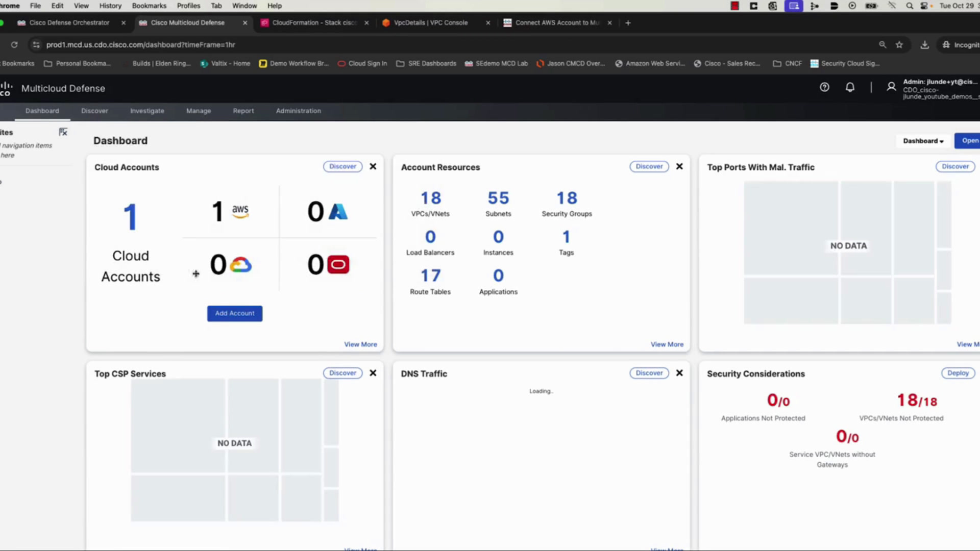Screen dimensions: 980x551
Task: Close the DNS Traffic widget
Action: (x=679, y=373)
